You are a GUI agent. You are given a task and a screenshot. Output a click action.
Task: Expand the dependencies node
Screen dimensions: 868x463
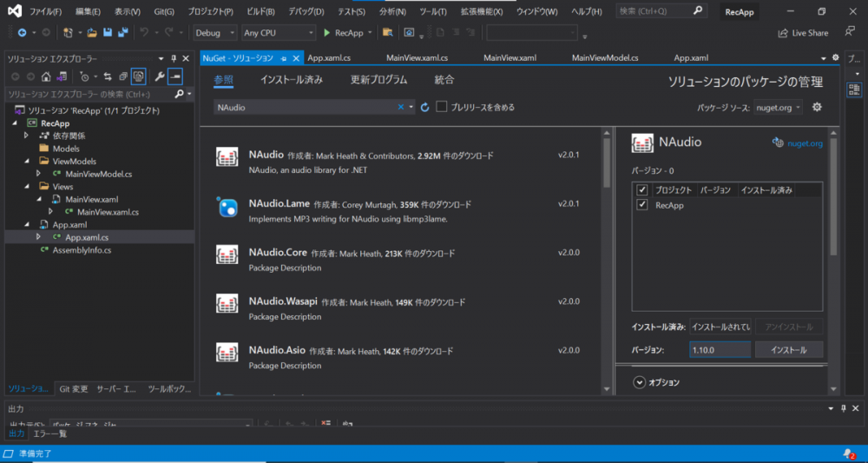point(26,136)
